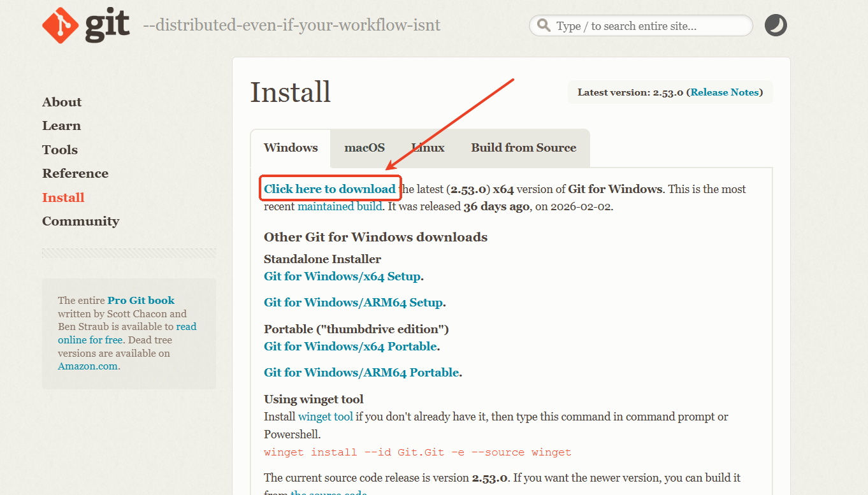
Task: Select Install in the sidebar
Action: tap(63, 197)
